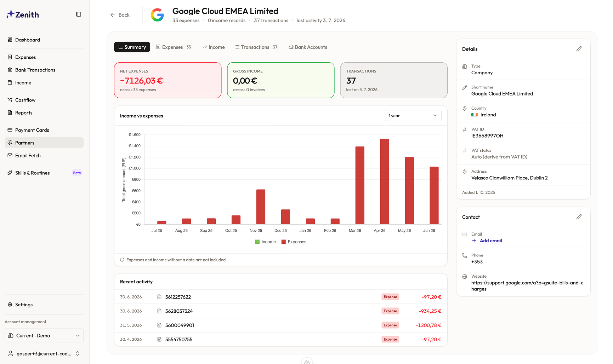Expand the gasper+3 user account menu
The image size is (613, 364).
(44, 353)
